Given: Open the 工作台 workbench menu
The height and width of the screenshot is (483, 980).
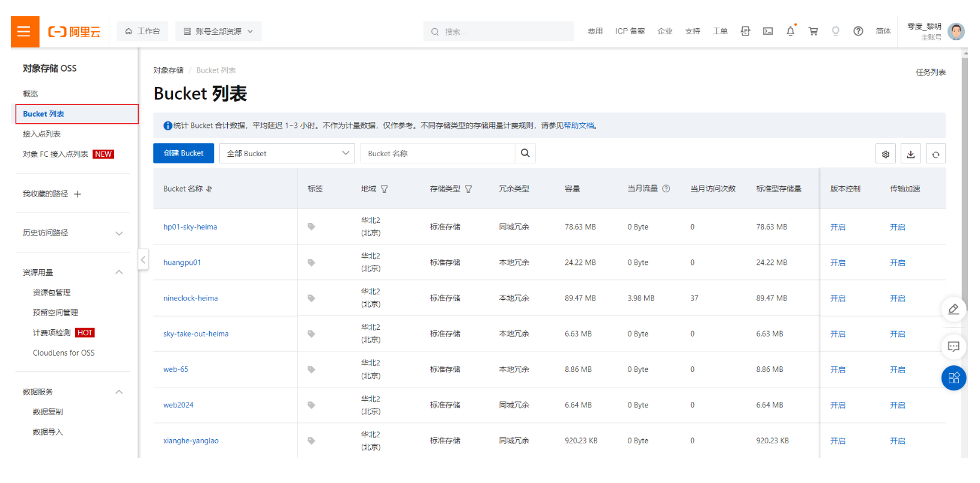Looking at the screenshot, I should pos(142,31).
